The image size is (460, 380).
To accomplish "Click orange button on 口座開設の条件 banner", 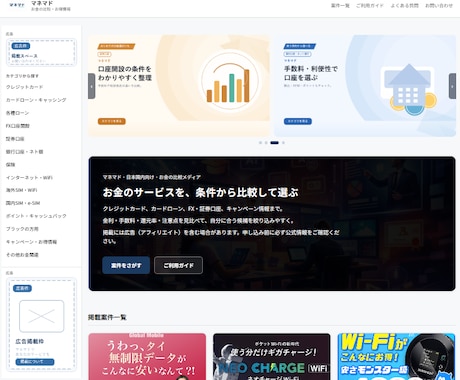I will point(112,121).
